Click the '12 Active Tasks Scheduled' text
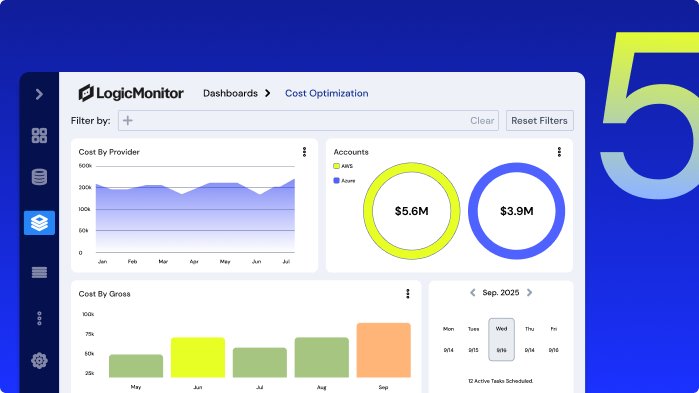The height and width of the screenshot is (393, 699). tap(501, 381)
